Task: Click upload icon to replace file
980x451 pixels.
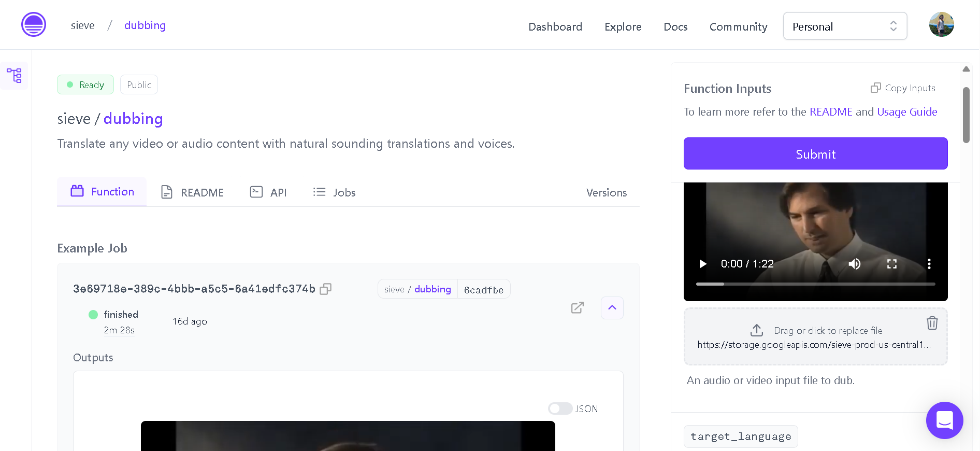Action: 757,330
